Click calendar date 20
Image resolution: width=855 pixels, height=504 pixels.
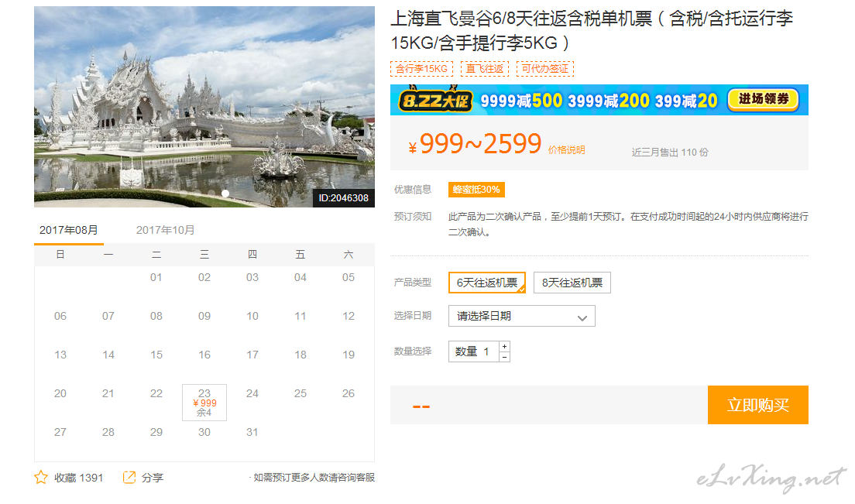point(60,393)
